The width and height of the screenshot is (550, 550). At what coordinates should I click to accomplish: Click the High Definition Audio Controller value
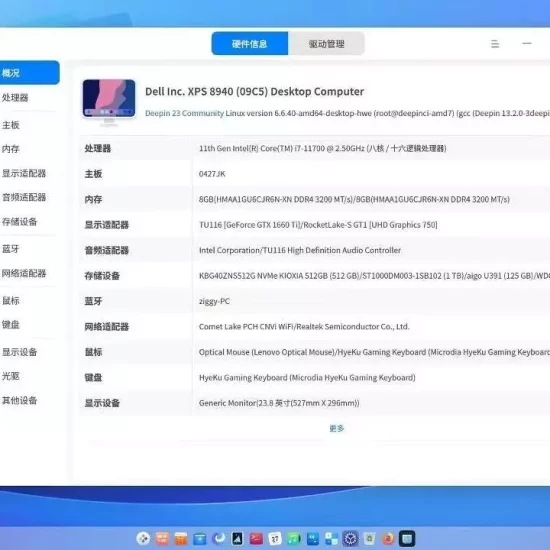[300, 250]
